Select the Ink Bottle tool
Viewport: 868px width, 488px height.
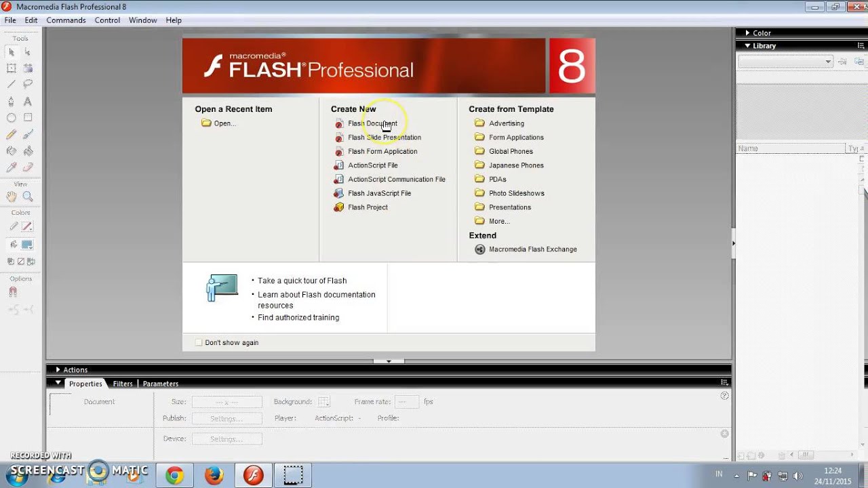coord(12,150)
